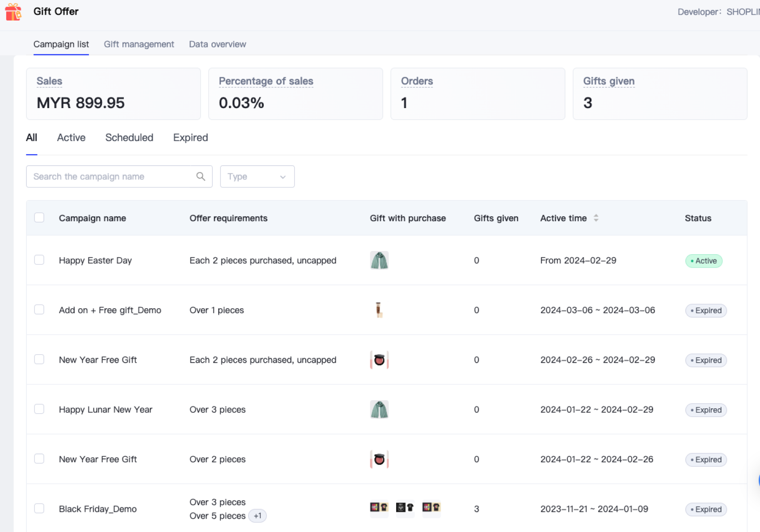760x532 pixels.
Task: Click the Happy Lunar New Year scarf thumbnail
Action: click(379, 410)
